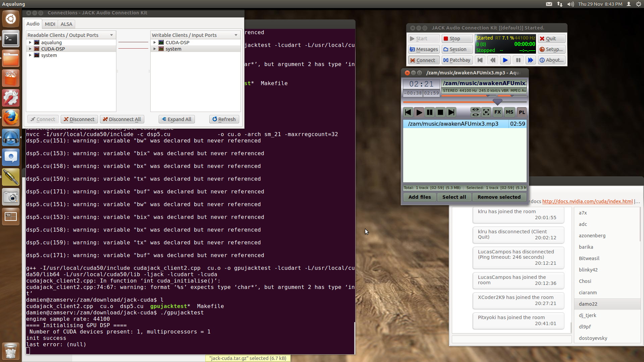Viewport: 644px width, 362px height.
Task: Pause playback in Aqualung
Action: [430, 112]
